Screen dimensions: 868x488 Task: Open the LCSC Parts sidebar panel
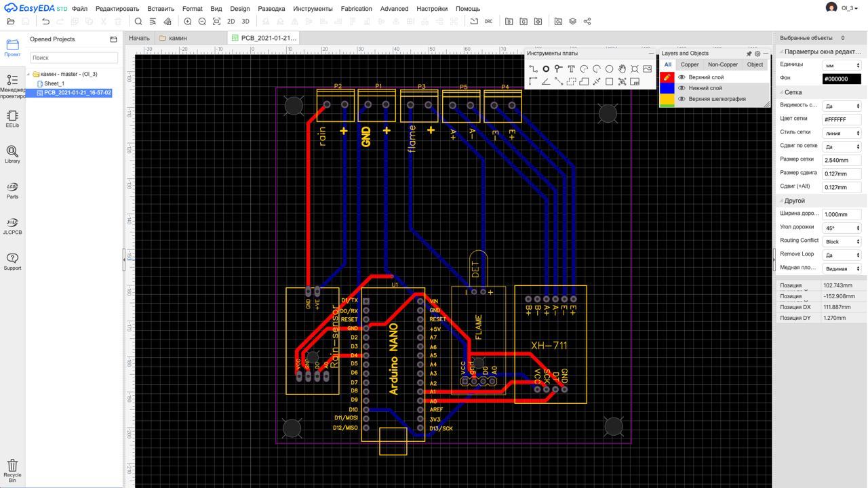[12, 190]
